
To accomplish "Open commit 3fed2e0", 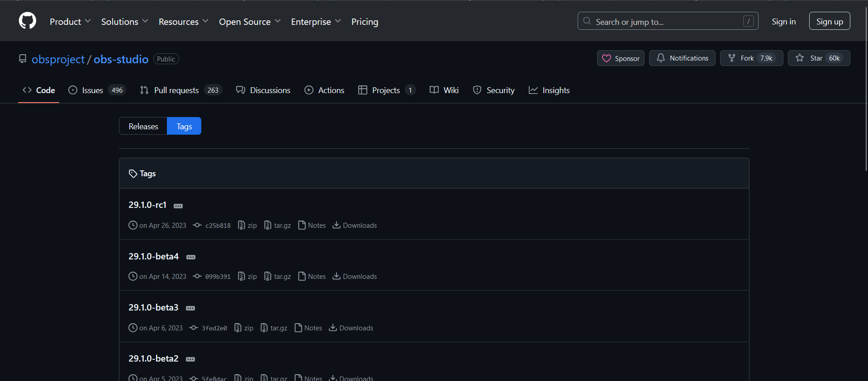I will pos(208,328).
